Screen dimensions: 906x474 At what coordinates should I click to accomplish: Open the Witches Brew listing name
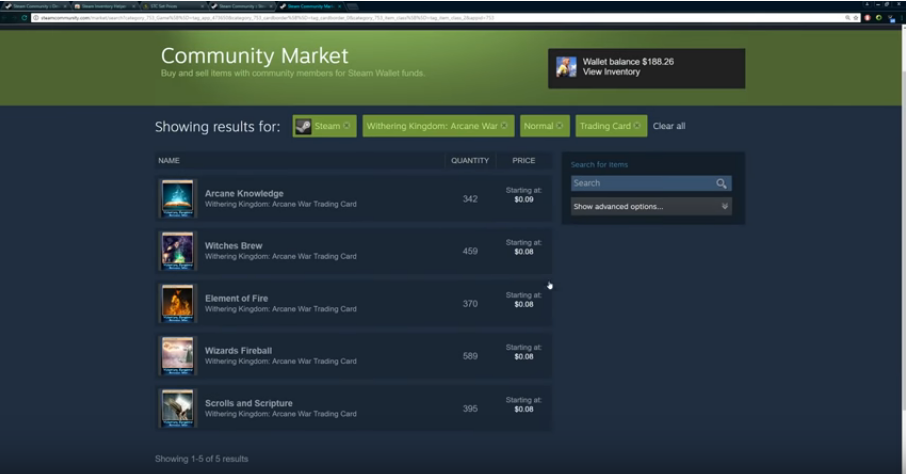point(233,246)
